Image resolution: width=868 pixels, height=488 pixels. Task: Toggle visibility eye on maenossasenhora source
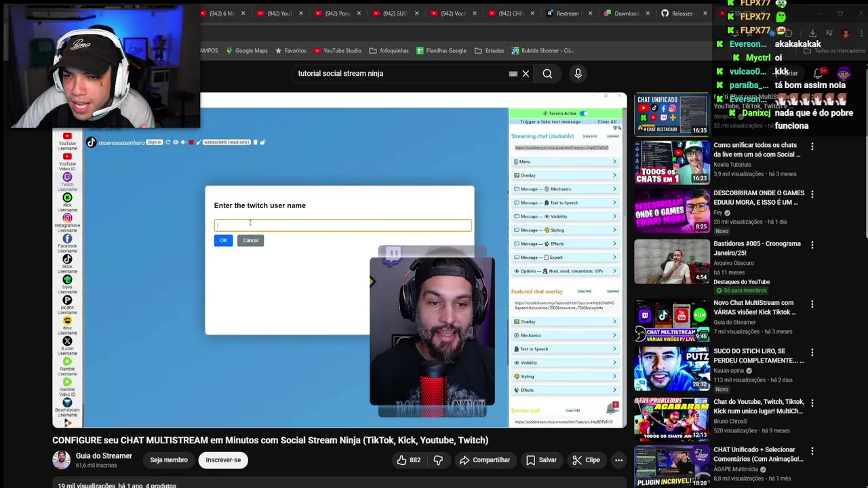click(176, 142)
